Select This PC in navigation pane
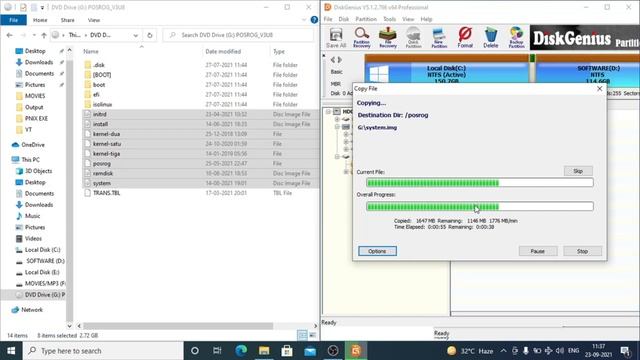 (x=30, y=160)
